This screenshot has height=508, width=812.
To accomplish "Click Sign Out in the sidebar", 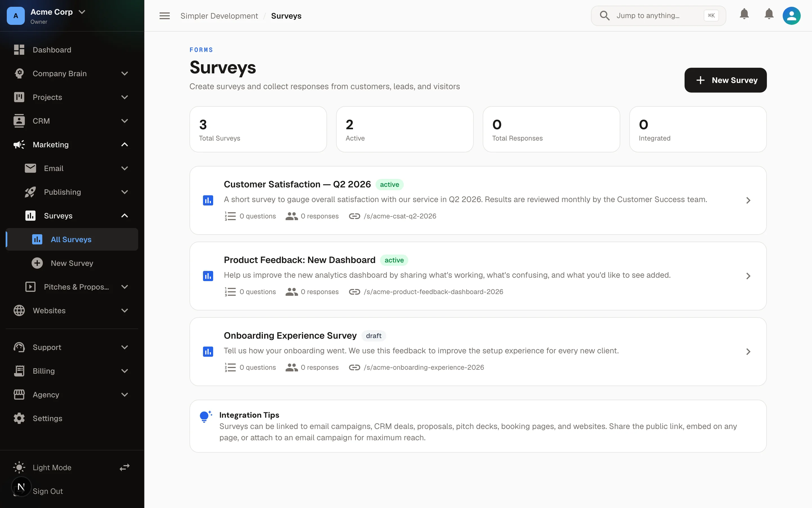I will 48,491.
